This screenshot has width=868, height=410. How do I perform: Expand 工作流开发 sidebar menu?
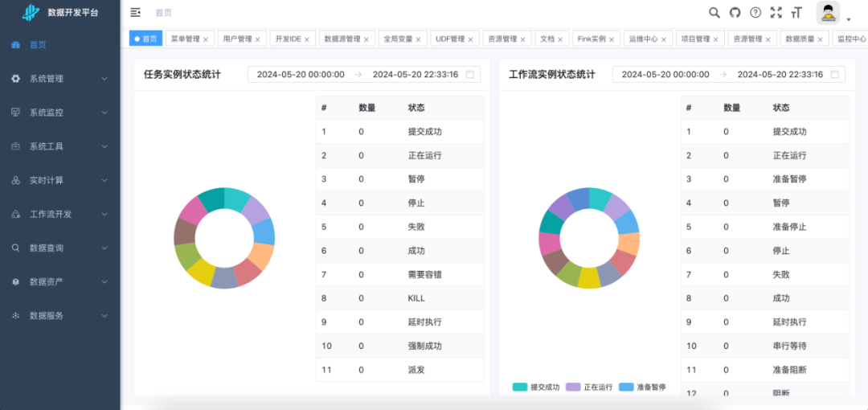[x=59, y=214]
